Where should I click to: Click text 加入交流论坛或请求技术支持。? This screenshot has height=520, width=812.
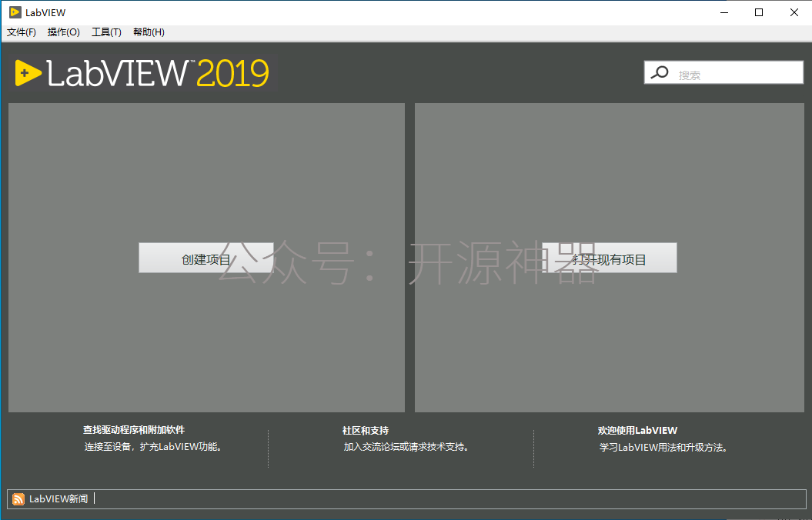tap(408, 446)
